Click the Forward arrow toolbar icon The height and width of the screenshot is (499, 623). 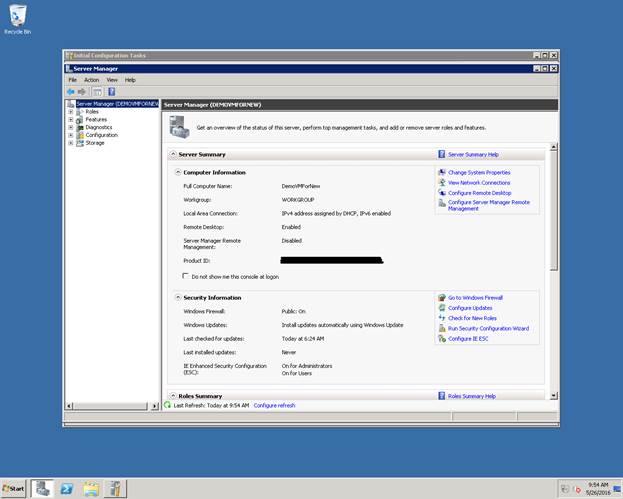82,92
